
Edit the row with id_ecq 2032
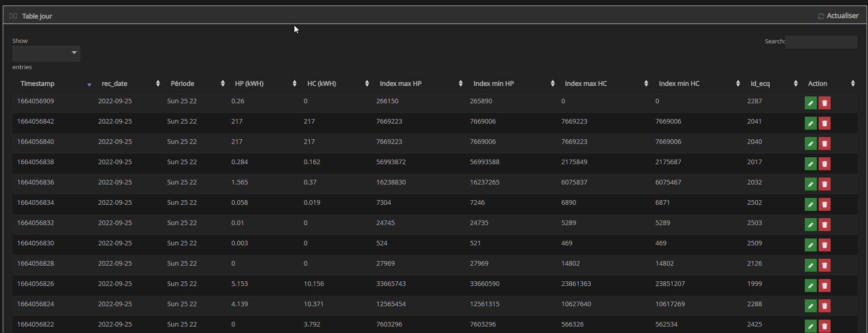point(810,184)
